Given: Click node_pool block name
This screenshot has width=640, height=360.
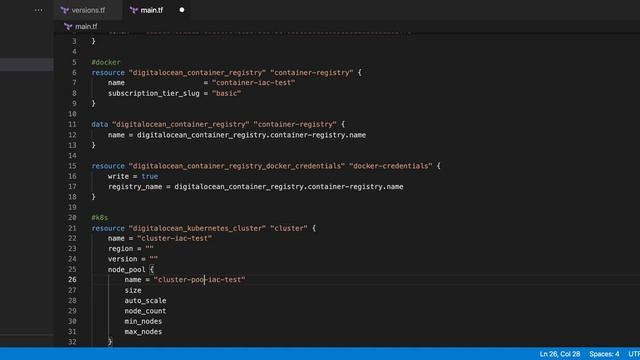Looking at the screenshot, I should (127, 269).
